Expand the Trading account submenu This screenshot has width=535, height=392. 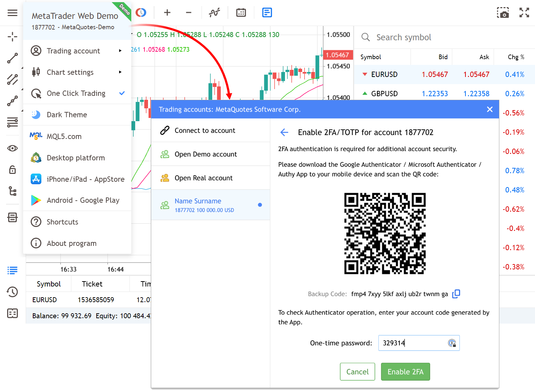(73, 51)
